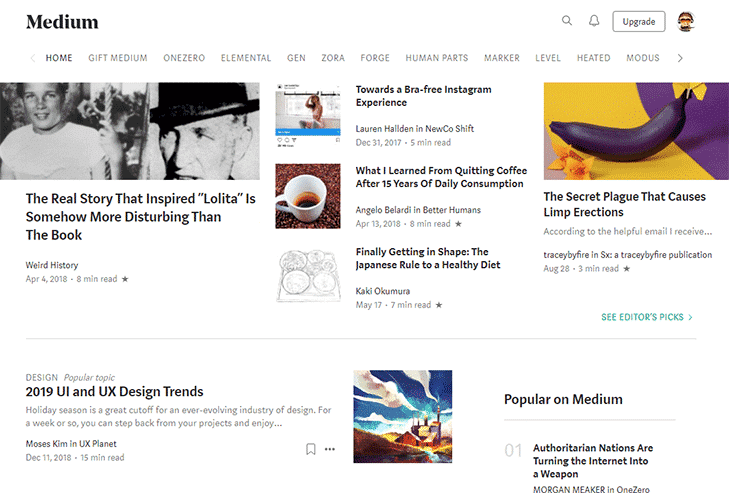Open the user profile avatar
The height and width of the screenshot is (493, 729).
point(686,21)
